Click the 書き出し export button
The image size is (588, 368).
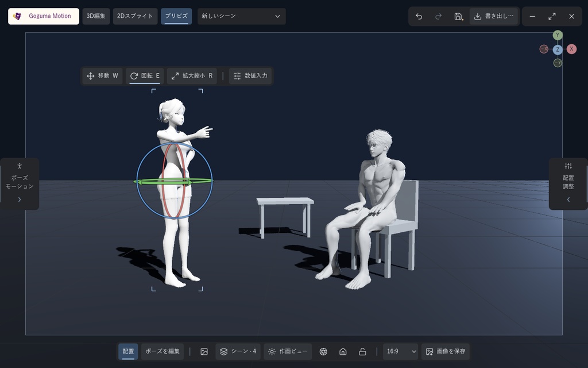[x=493, y=16]
